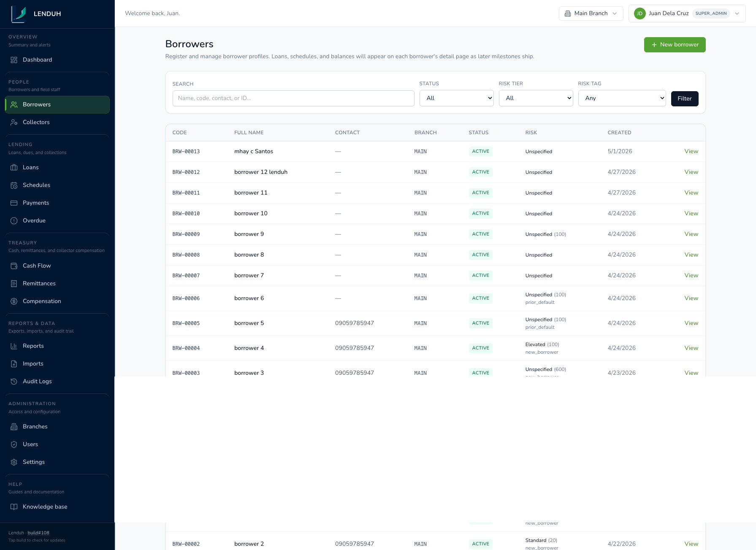Open the Audit Logs history icon
756x550 pixels.
[x=14, y=382]
